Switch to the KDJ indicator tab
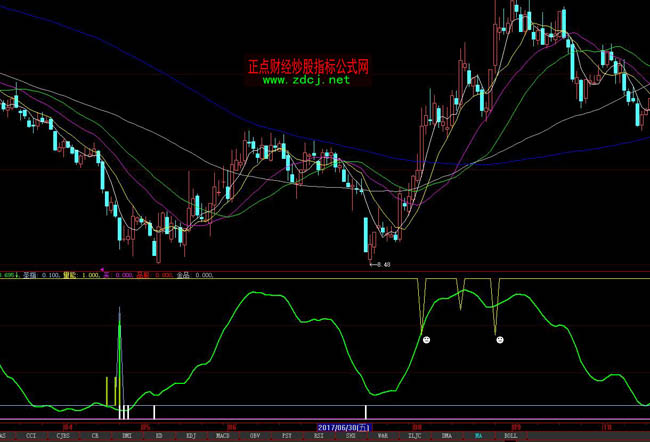 pos(191,437)
